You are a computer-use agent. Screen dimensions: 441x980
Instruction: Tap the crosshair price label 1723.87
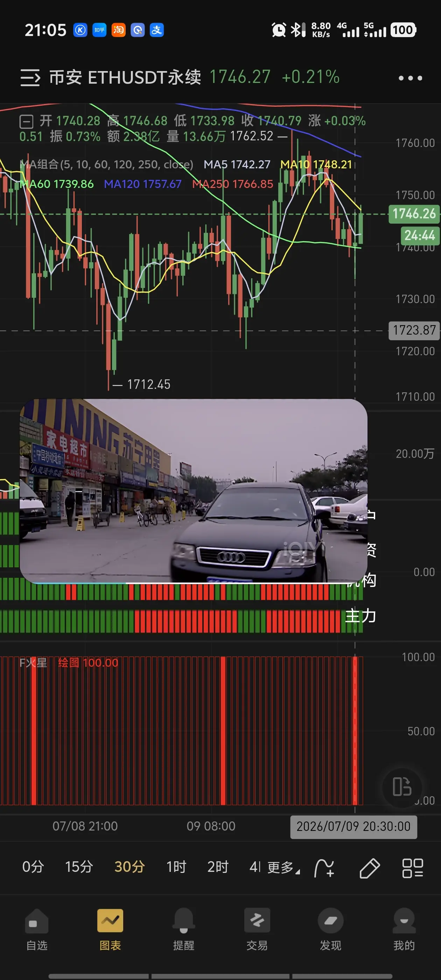click(414, 330)
